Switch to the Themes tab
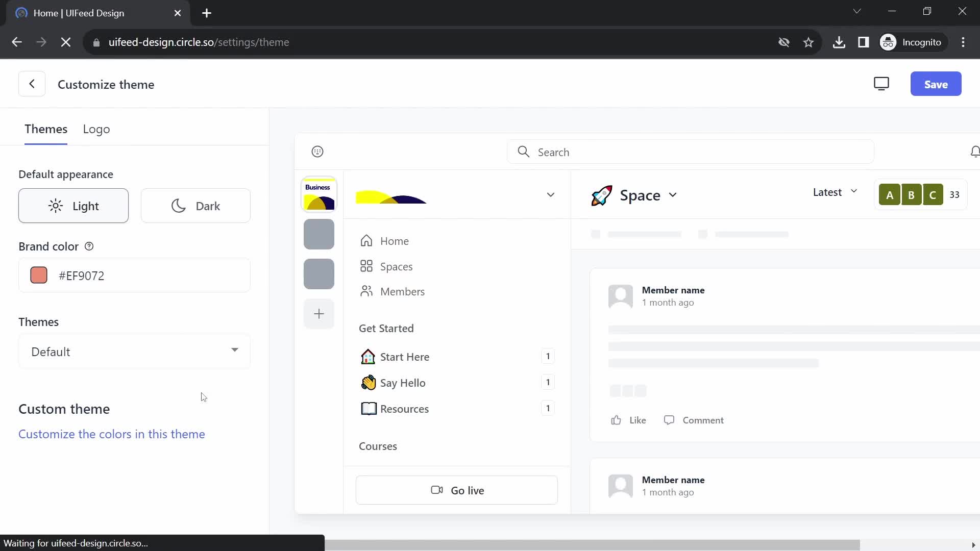This screenshot has width=980, height=551. pyautogui.click(x=46, y=129)
